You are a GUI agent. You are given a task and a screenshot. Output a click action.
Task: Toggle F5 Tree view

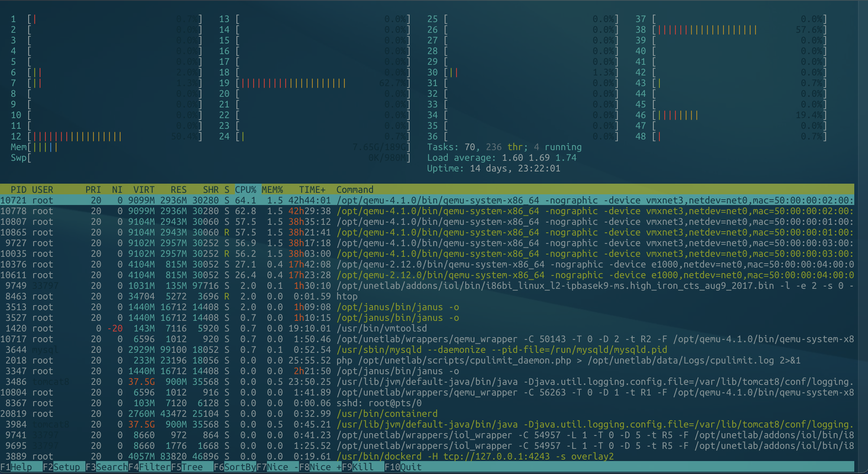pyautogui.click(x=192, y=467)
